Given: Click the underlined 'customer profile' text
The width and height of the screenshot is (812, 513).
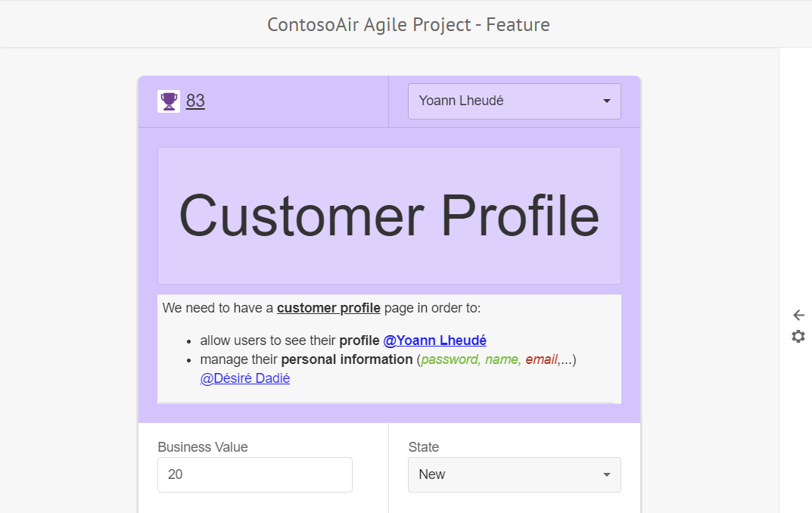Looking at the screenshot, I should coord(328,308).
